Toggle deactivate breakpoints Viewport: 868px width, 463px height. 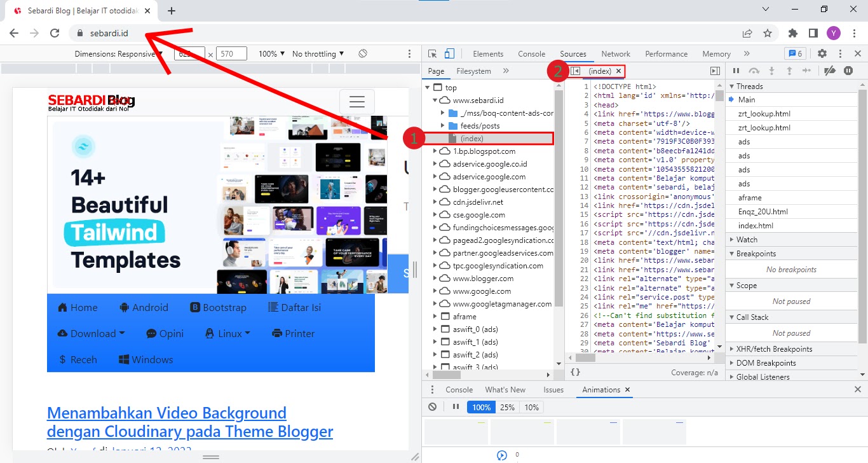click(x=829, y=71)
